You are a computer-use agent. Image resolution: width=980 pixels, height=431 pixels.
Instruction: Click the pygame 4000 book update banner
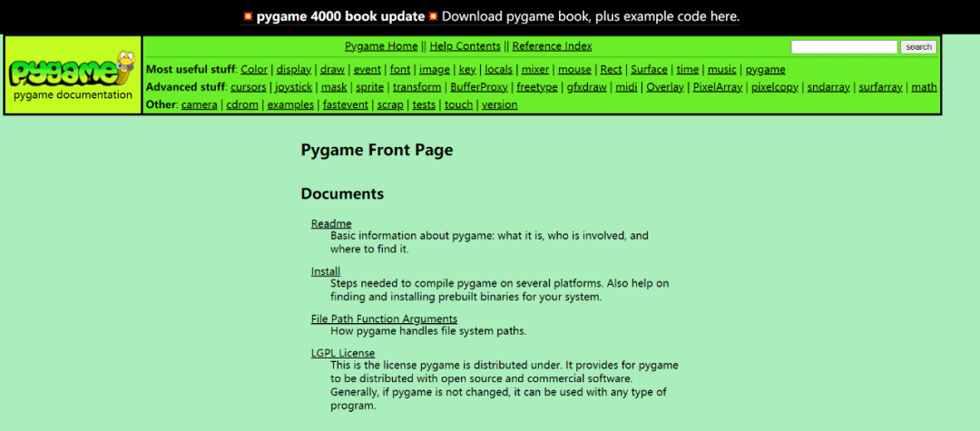click(340, 17)
